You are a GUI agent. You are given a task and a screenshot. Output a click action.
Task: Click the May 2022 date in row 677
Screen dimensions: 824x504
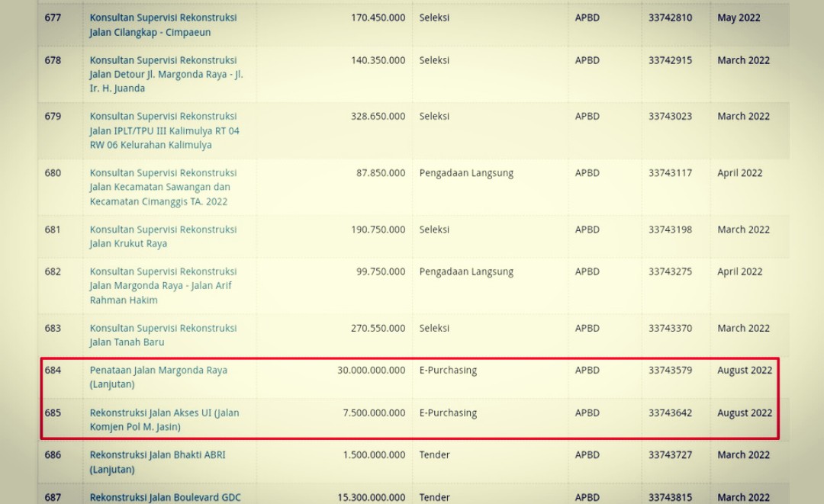pos(739,18)
